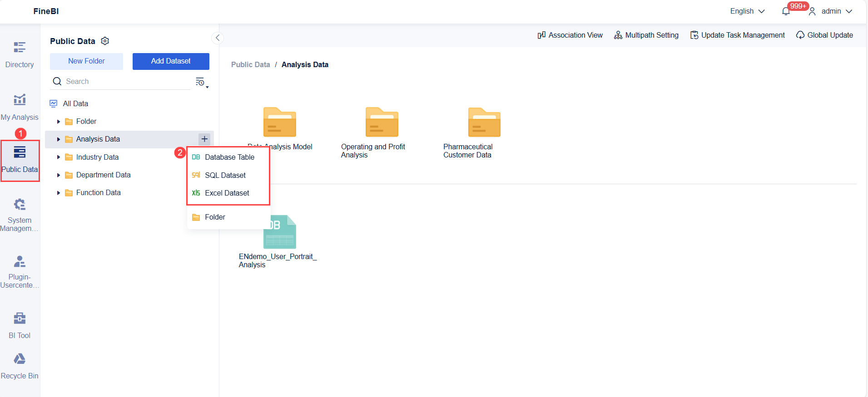Open Plugin-Usercenter sidebar item

pos(20,272)
